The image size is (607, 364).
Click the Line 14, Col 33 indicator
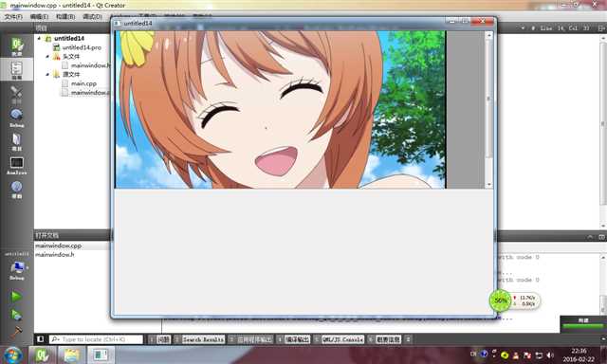[x=565, y=28]
